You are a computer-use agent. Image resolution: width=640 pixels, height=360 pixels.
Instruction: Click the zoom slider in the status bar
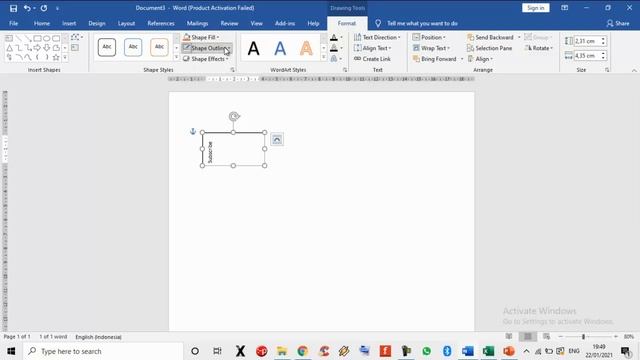click(x=583, y=337)
